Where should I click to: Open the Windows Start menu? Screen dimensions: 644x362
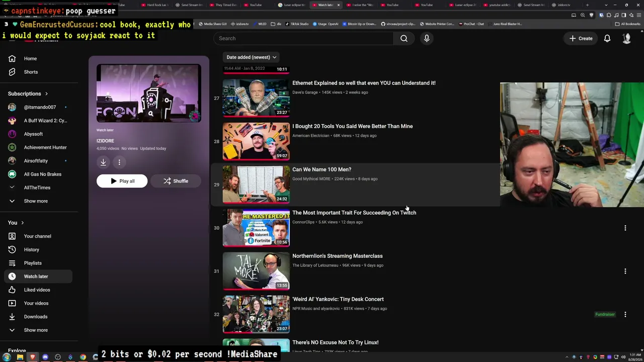7,357
